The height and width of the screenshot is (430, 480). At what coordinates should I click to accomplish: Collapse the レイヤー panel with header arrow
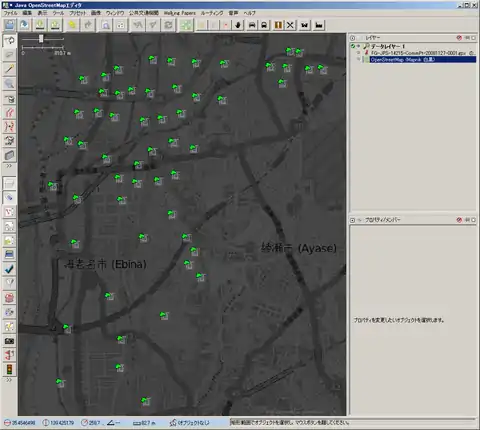(353, 38)
